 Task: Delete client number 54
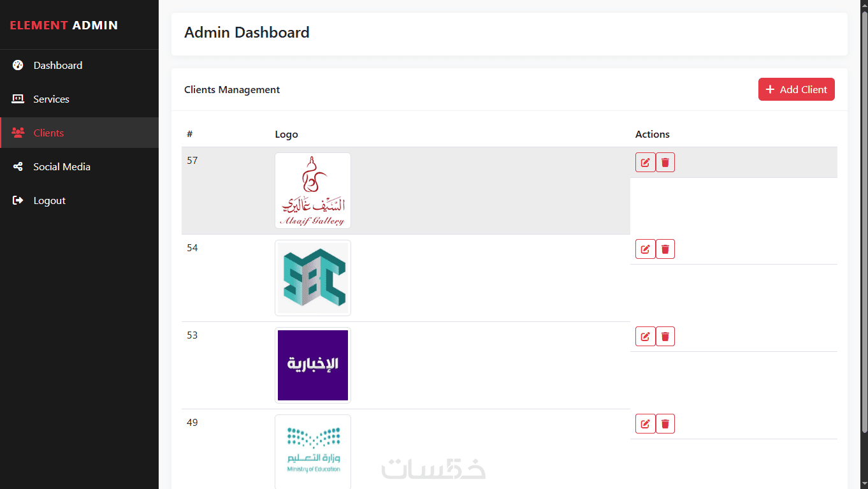coord(665,249)
